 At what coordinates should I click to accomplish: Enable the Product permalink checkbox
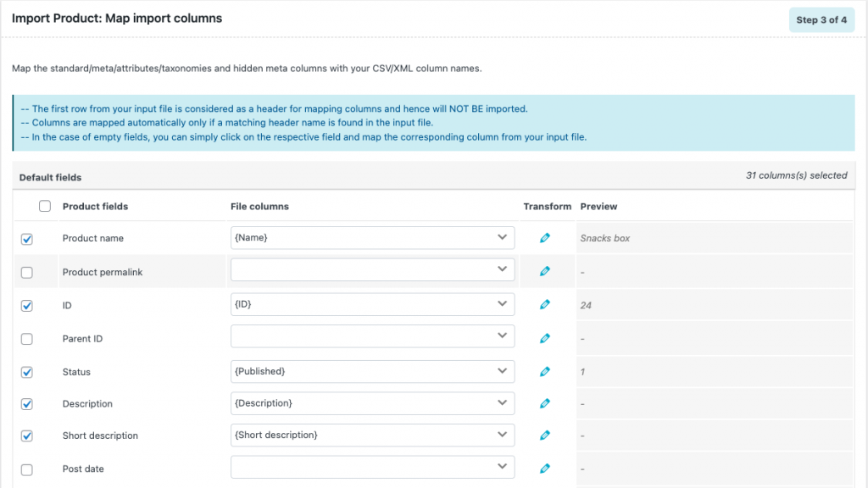click(x=26, y=272)
